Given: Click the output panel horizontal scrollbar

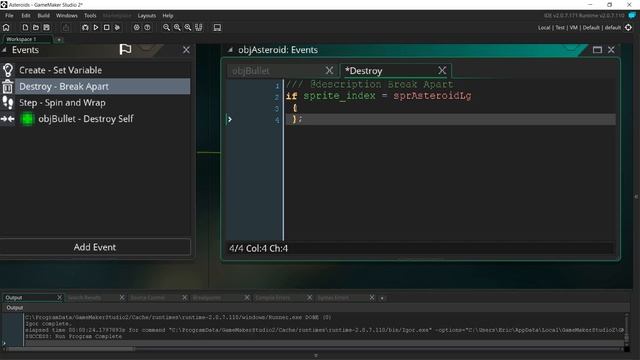Looking at the screenshot, I should [x=71, y=349].
